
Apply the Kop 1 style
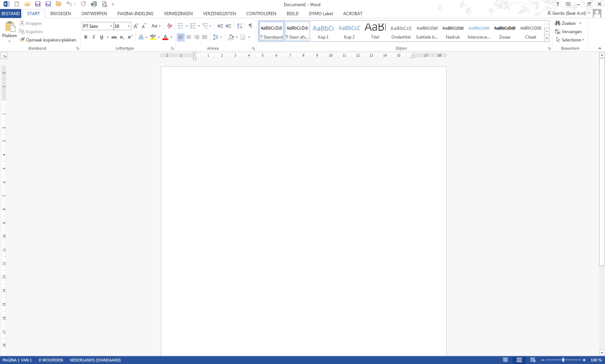tap(323, 32)
